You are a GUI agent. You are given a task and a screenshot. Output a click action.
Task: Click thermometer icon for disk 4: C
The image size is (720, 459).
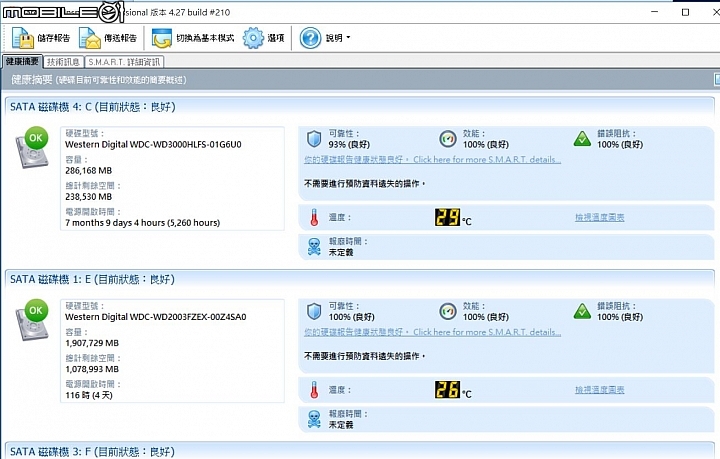pos(314,218)
